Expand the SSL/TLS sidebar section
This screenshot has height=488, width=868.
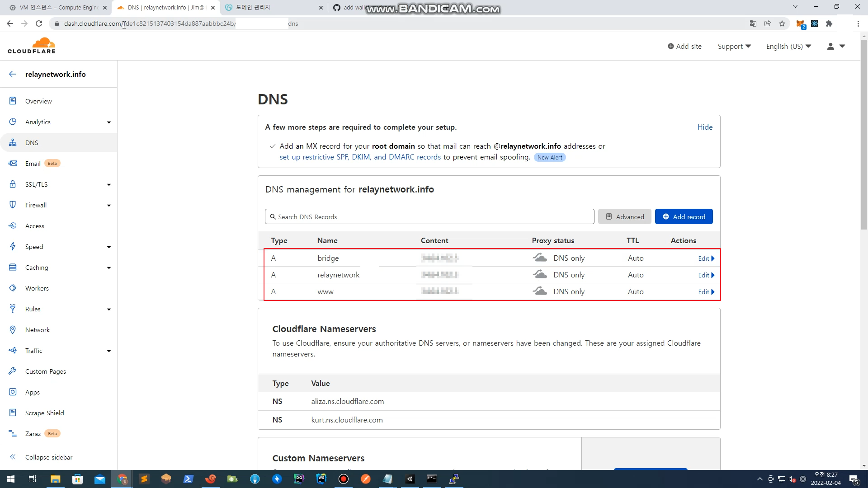coord(108,184)
